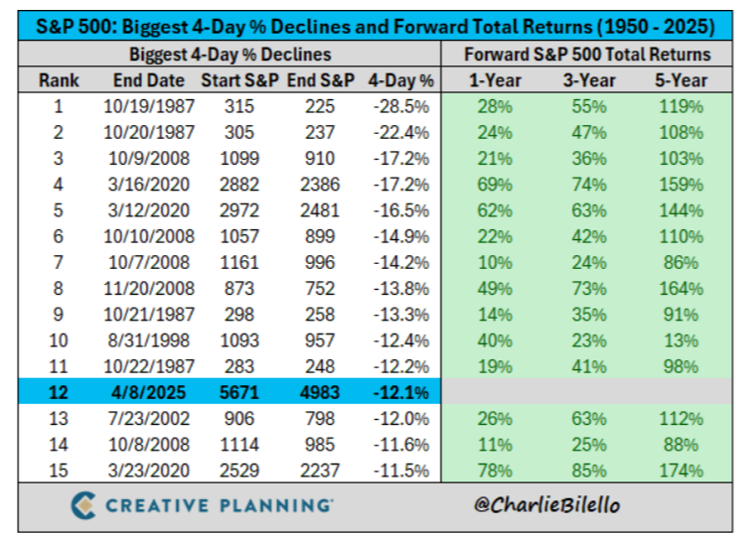Screen dimensions: 756x534
Task: Select the 4983 End S&P value
Action: [318, 392]
